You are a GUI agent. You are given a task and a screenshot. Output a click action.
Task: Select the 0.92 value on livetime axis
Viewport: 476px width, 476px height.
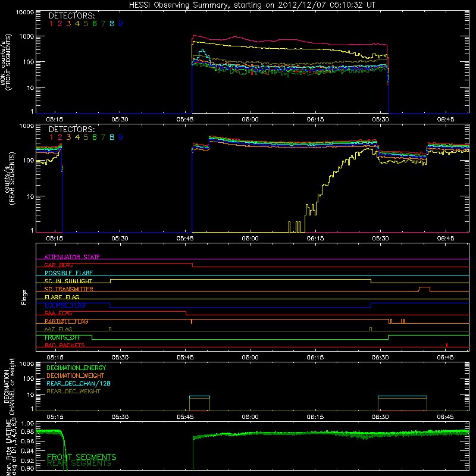point(28,461)
